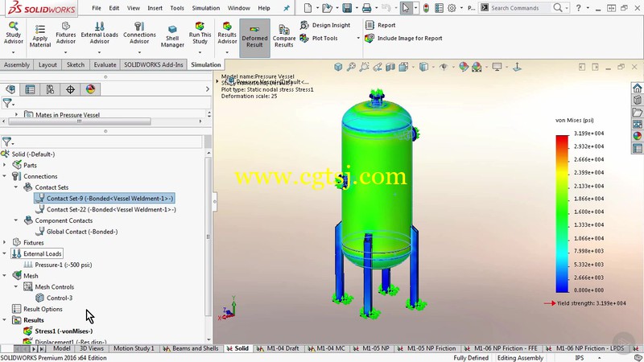Screen dimensions: 644x362
Task: Switch to the Evaluate tab
Action: pyautogui.click(x=105, y=64)
